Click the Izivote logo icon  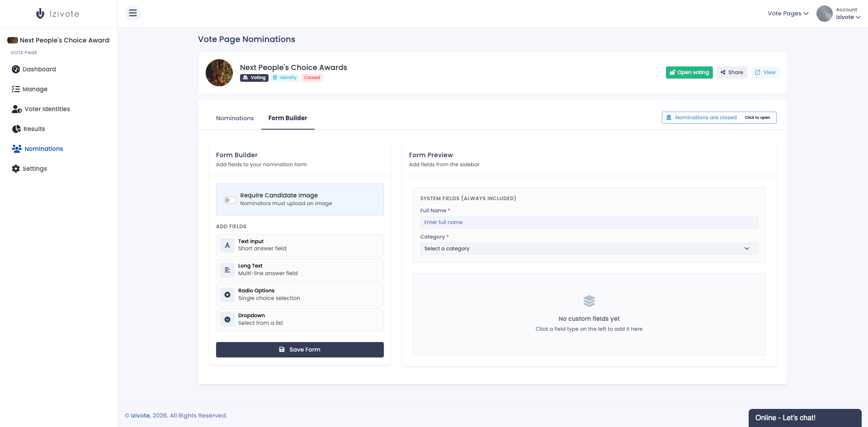pos(40,14)
